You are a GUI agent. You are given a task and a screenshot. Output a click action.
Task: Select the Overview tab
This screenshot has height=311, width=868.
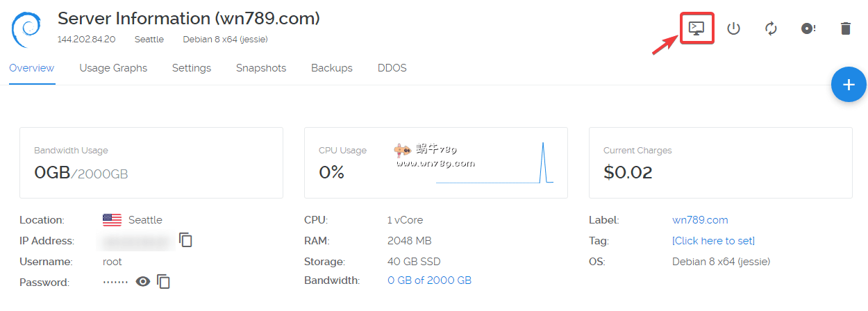32,68
